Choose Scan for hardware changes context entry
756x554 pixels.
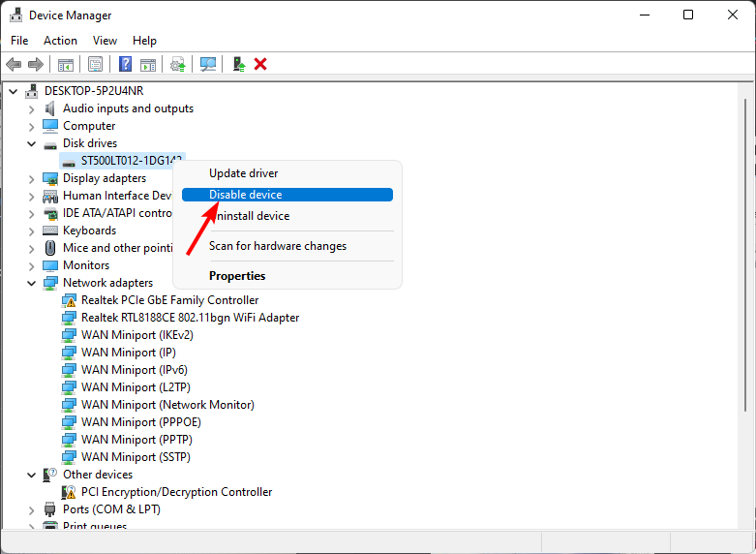(x=287, y=246)
